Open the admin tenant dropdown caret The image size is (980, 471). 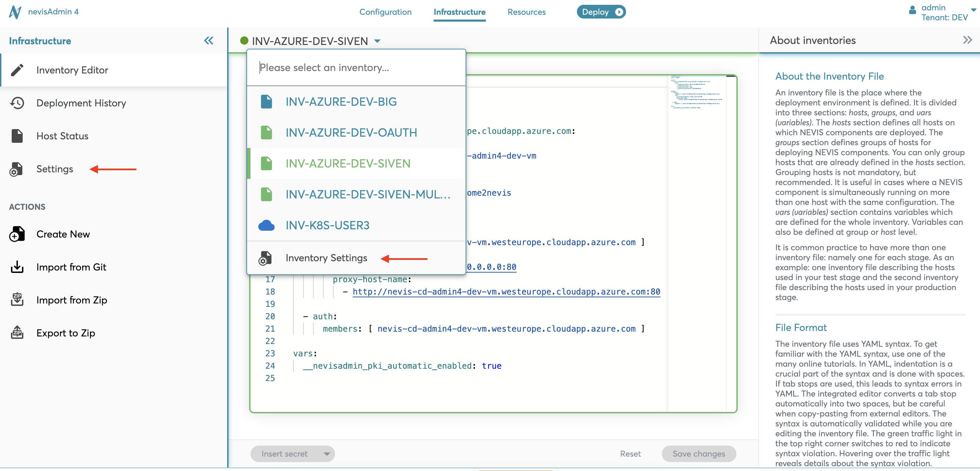[973, 10]
